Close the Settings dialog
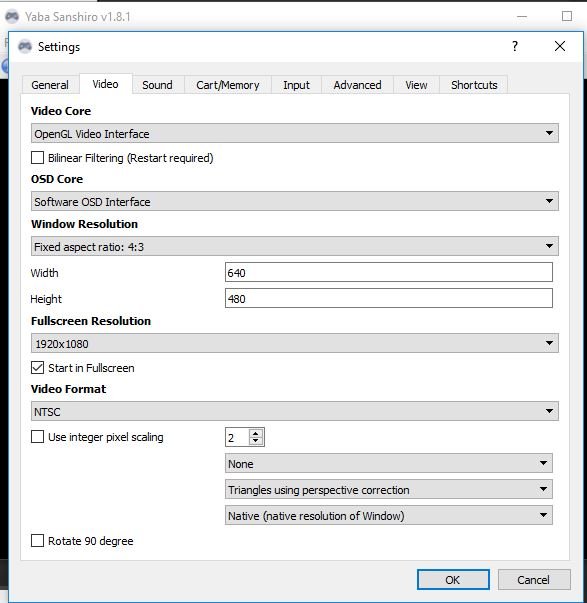The image size is (587, 603). point(560,46)
